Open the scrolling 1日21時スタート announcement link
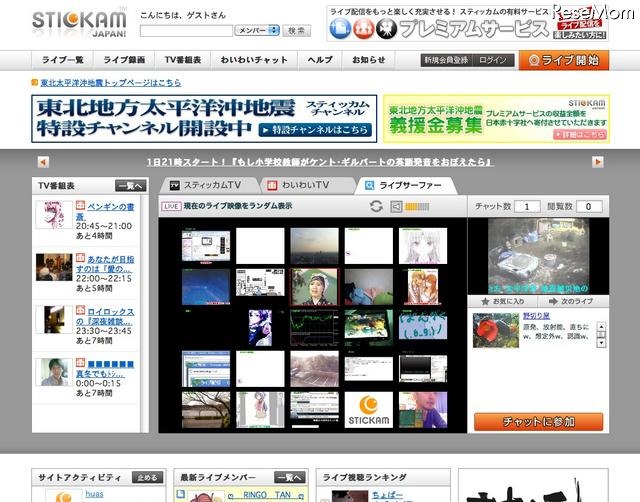 [x=320, y=162]
